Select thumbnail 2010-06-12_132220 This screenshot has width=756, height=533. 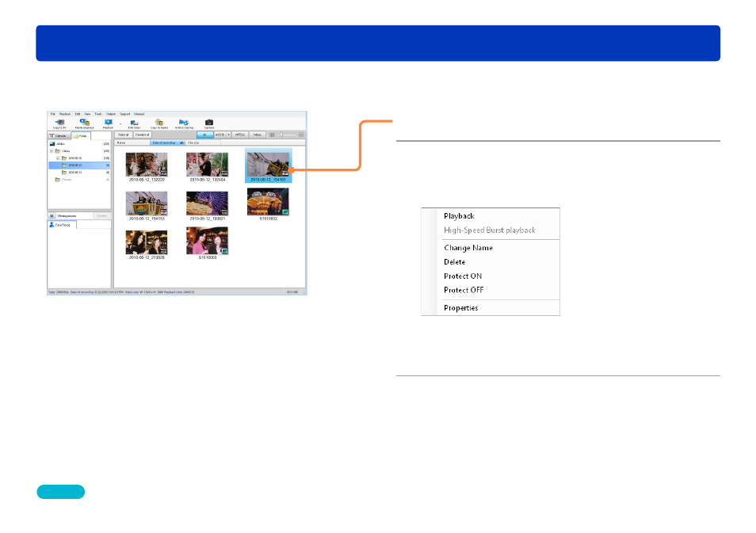pyautogui.click(x=147, y=166)
